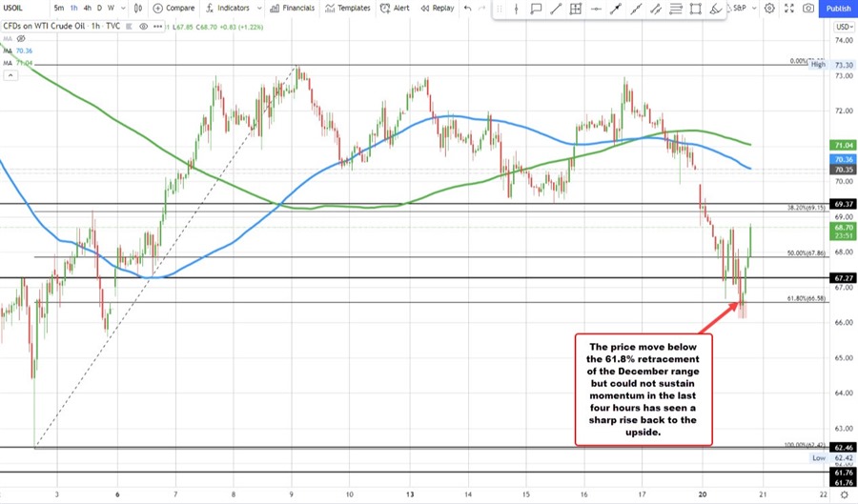
Task: Click the 50.00%(67.86) Fibonacci level label
Action: pos(806,253)
